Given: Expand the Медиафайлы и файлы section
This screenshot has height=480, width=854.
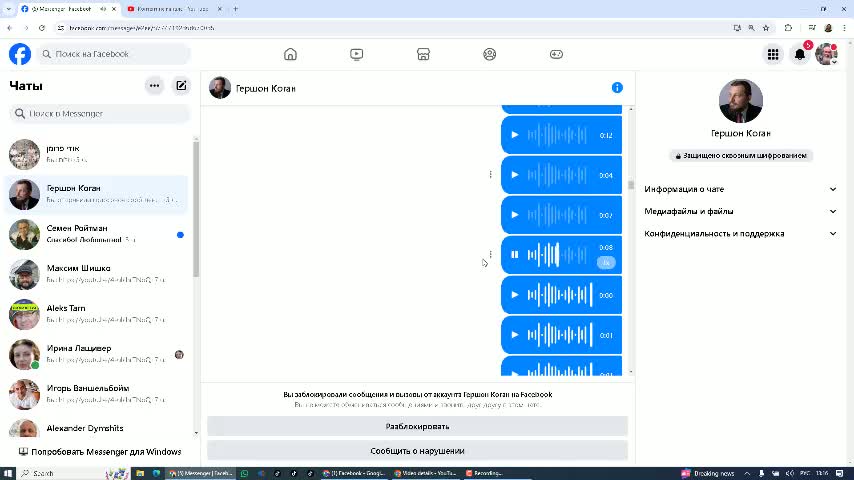Looking at the screenshot, I should pos(740,211).
